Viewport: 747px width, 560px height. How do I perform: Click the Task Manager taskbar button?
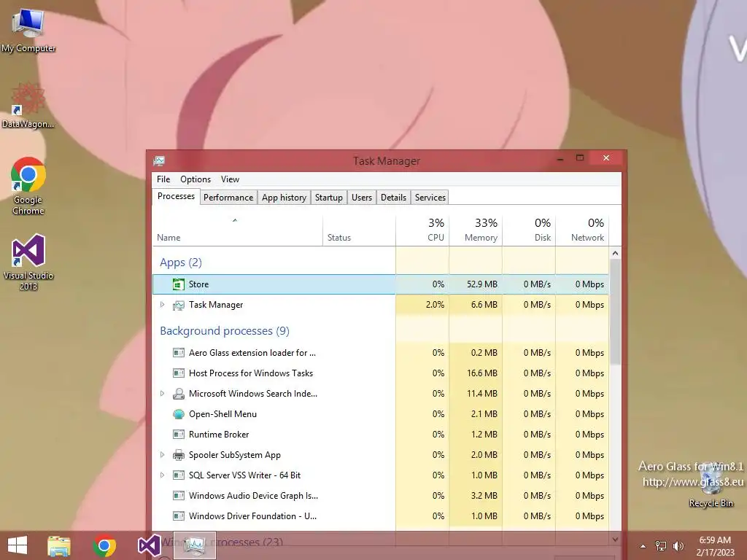point(194,545)
